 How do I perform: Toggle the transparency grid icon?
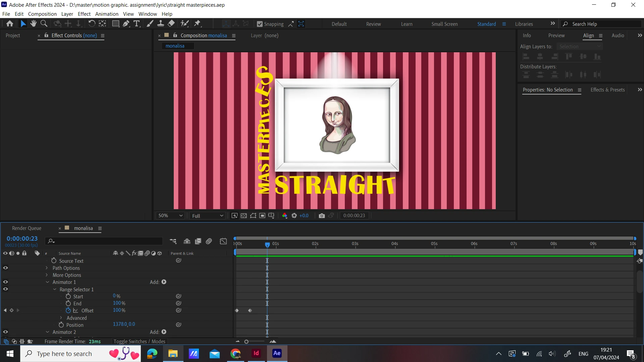(244, 216)
